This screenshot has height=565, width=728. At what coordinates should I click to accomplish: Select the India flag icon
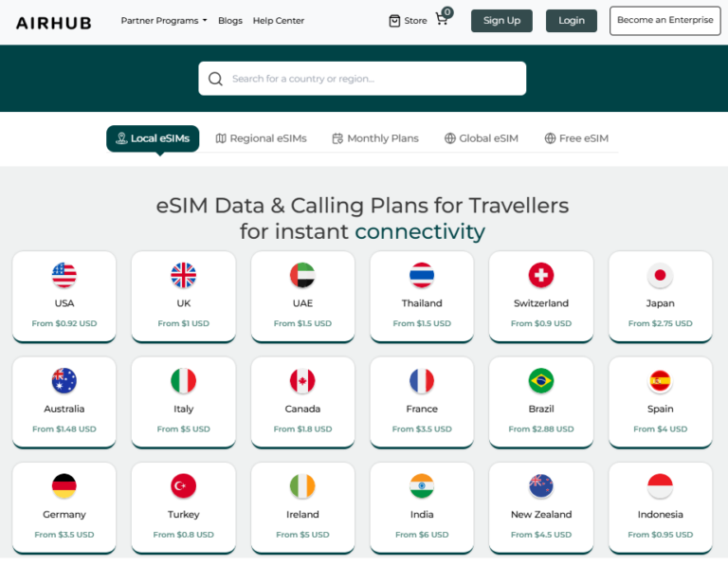click(x=422, y=485)
